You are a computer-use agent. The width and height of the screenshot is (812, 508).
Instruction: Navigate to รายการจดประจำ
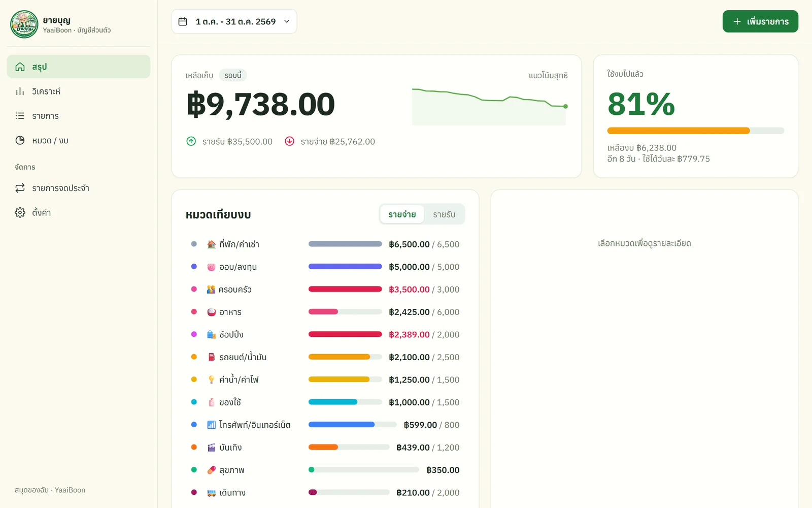pos(79,188)
